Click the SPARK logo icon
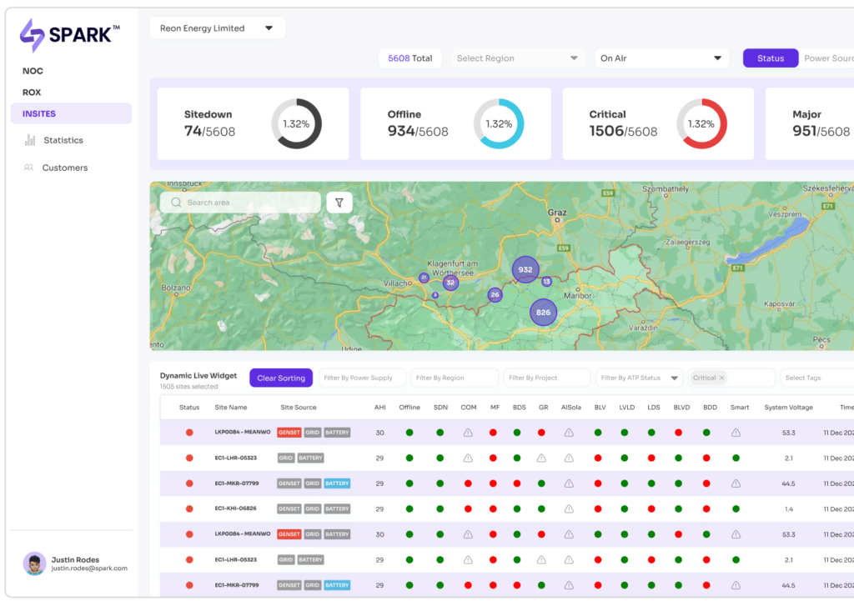 click(33, 35)
